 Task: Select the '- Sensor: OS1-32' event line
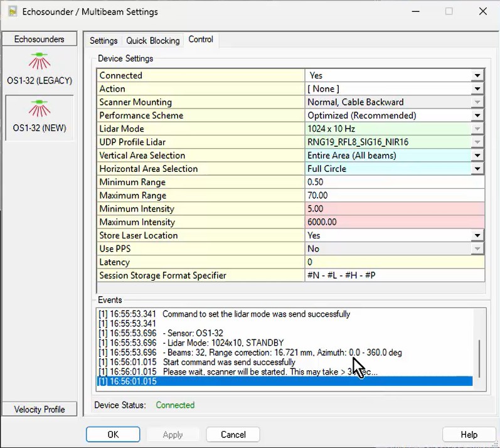(193, 333)
